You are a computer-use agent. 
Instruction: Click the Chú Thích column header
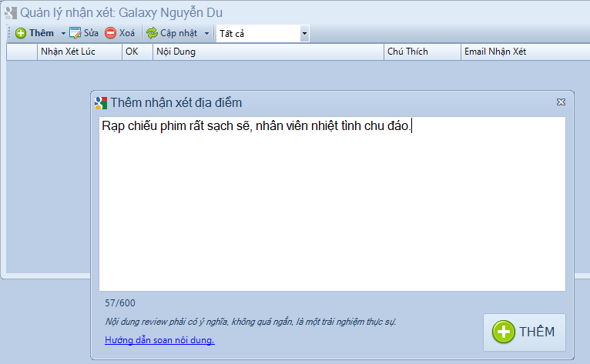point(422,52)
